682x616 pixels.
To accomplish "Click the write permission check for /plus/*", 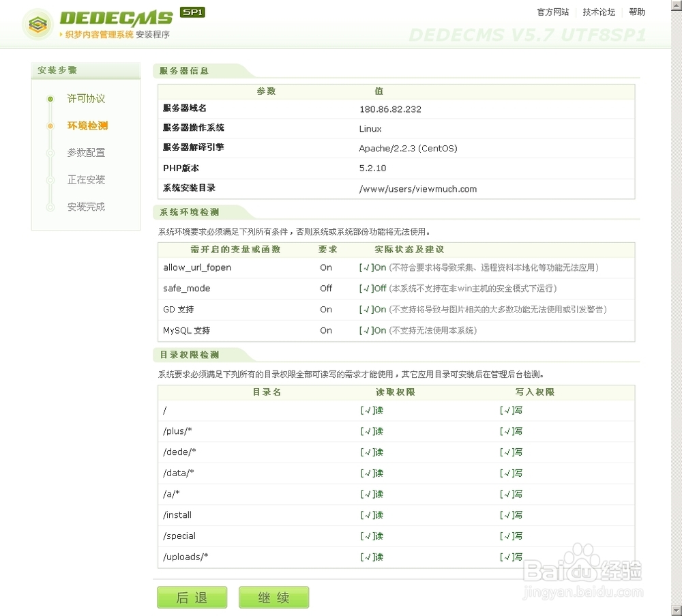I will click(x=511, y=431).
